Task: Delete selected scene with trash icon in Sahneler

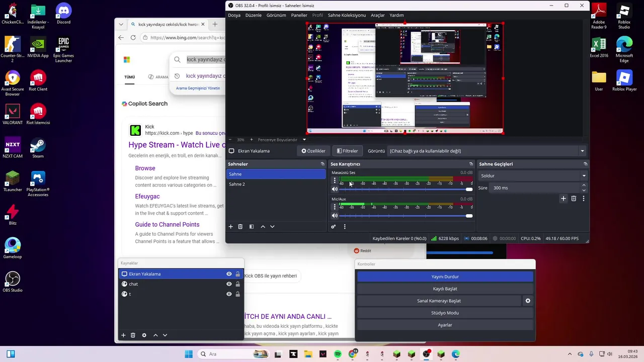Action: [240, 227]
